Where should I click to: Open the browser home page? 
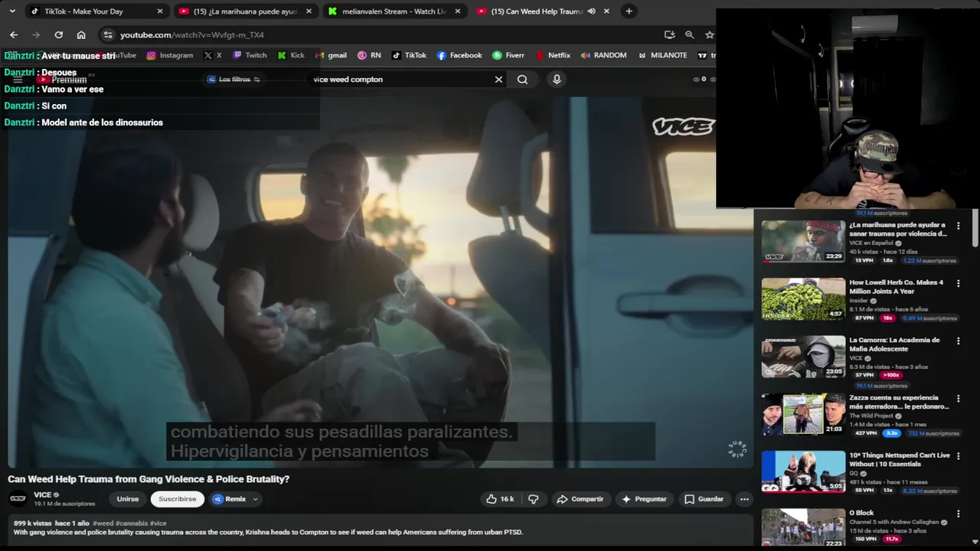click(81, 34)
